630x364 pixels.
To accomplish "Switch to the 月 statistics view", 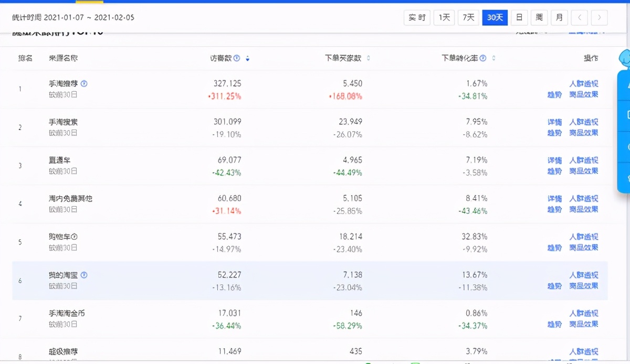I will [x=559, y=18].
